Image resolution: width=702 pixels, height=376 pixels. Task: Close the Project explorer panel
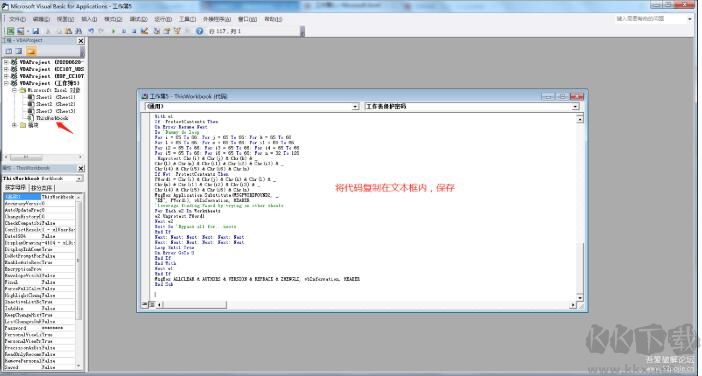pyautogui.click(x=81, y=41)
